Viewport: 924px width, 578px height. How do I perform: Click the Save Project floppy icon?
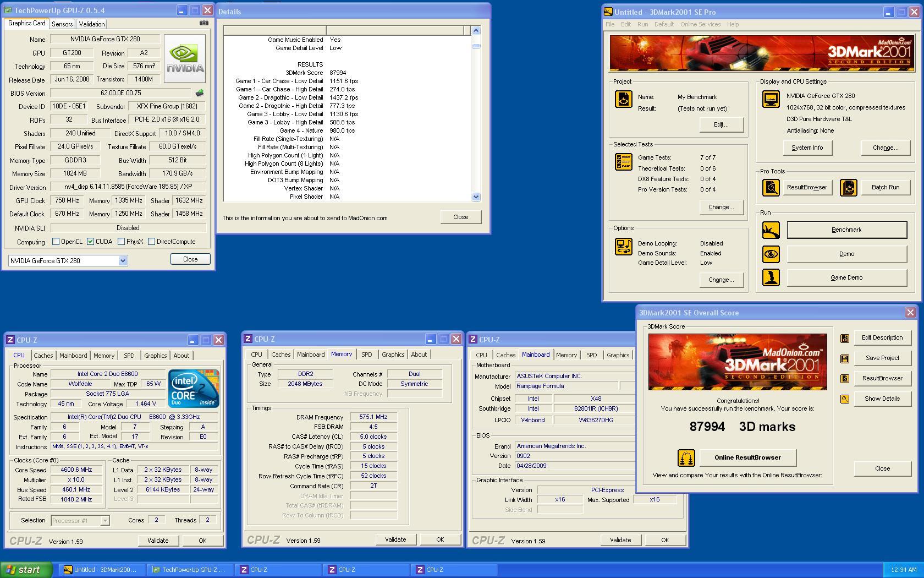[845, 359]
